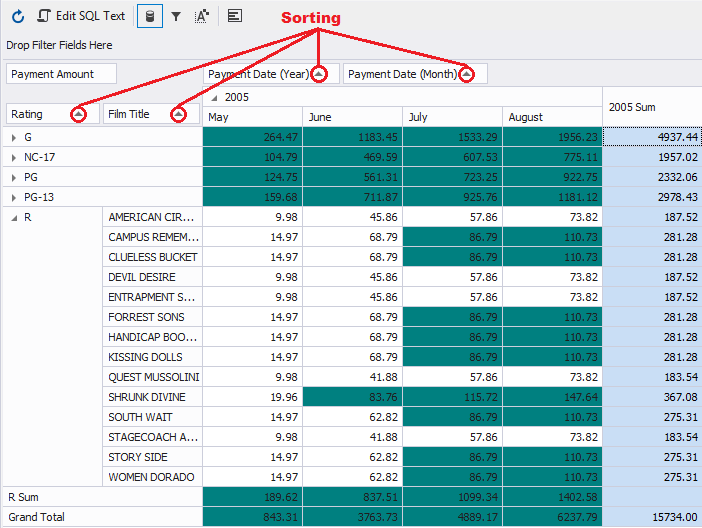
Task: Click the 723.25 July cell for PG
Action: tap(453, 177)
